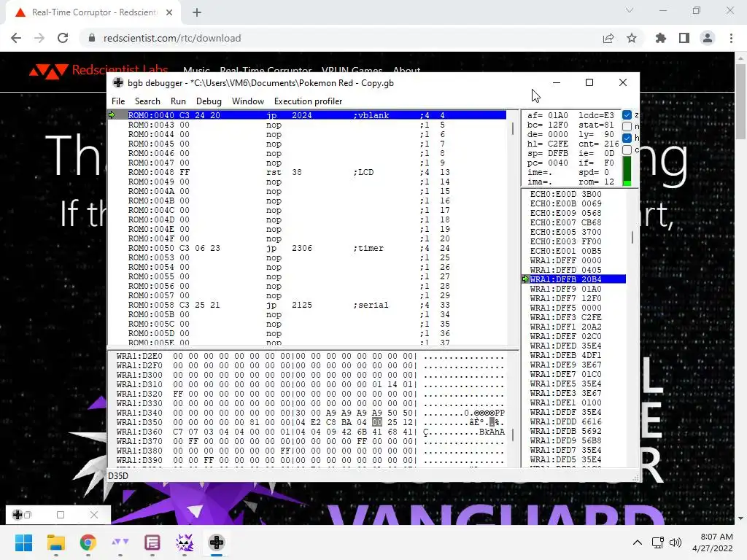Click the D35D status bar address
Screen dimensions: 747x560
(x=118, y=475)
